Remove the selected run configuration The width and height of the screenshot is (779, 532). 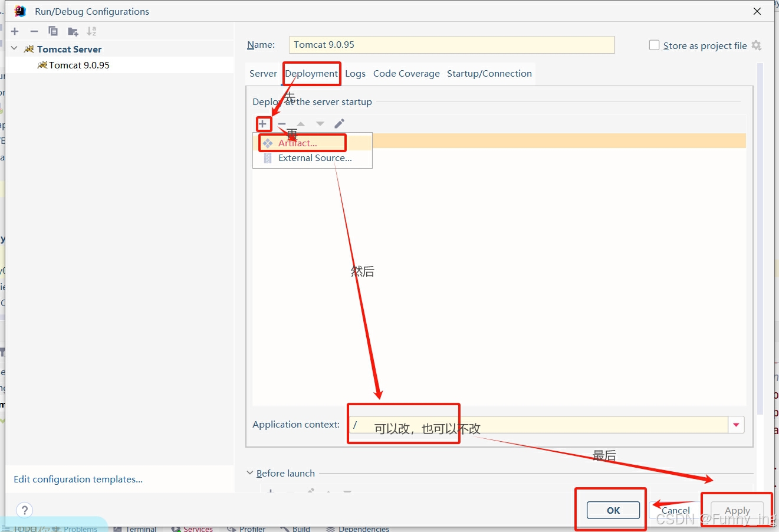point(34,31)
